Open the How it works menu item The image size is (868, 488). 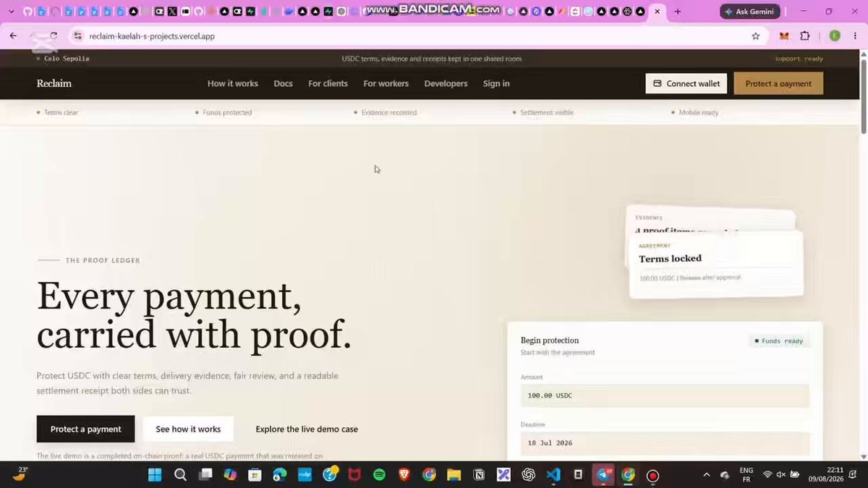coord(233,84)
